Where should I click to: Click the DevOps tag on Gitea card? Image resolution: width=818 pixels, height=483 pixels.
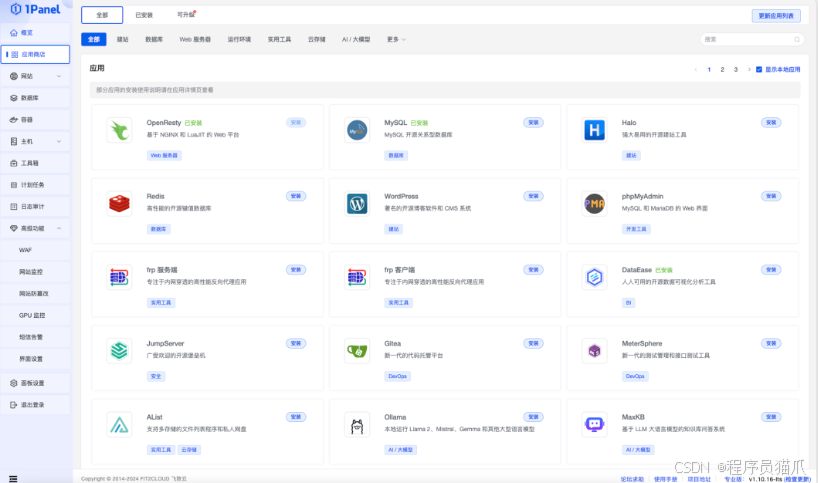click(398, 376)
